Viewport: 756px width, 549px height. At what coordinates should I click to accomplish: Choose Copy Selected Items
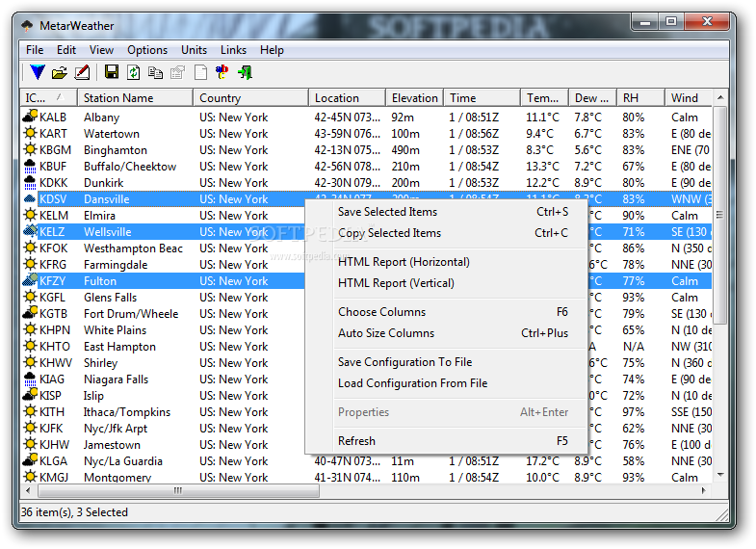(447, 233)
